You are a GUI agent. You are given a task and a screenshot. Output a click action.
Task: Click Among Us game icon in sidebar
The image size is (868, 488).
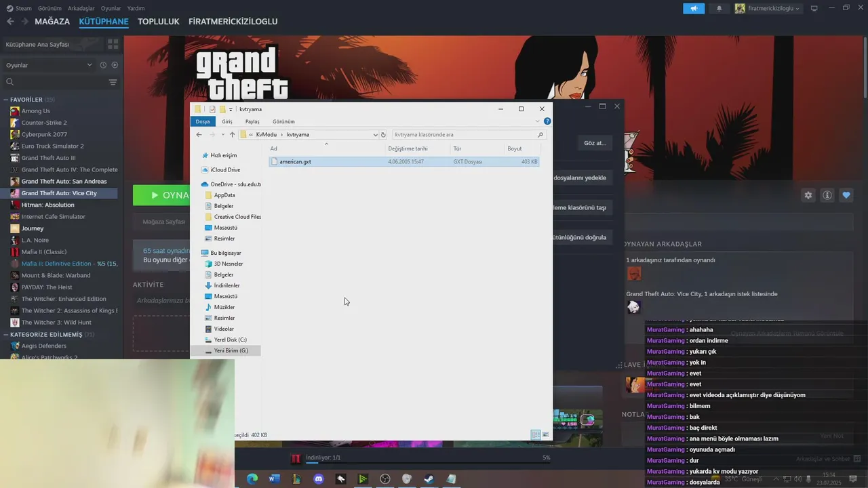(x=15, y=111)
